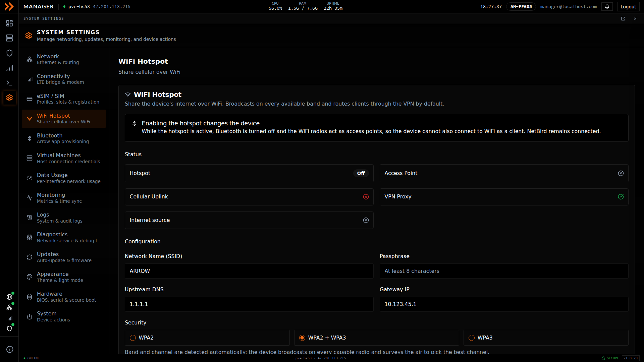Click the shield status icon at rail bottom
The image size is (644, 362).
click(x=9, y=328)
